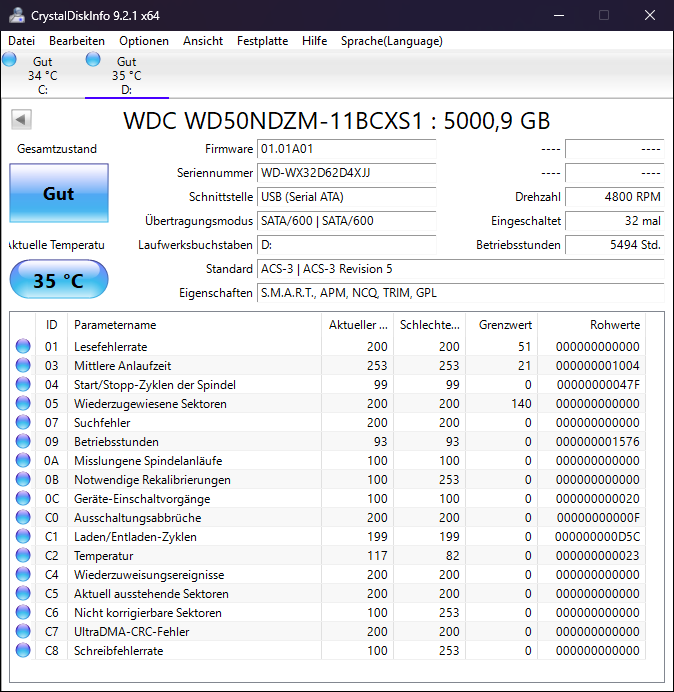Click the Laufwerksbuchstaben field D:
The image size is (674, 692).
(x=347, y=245)
